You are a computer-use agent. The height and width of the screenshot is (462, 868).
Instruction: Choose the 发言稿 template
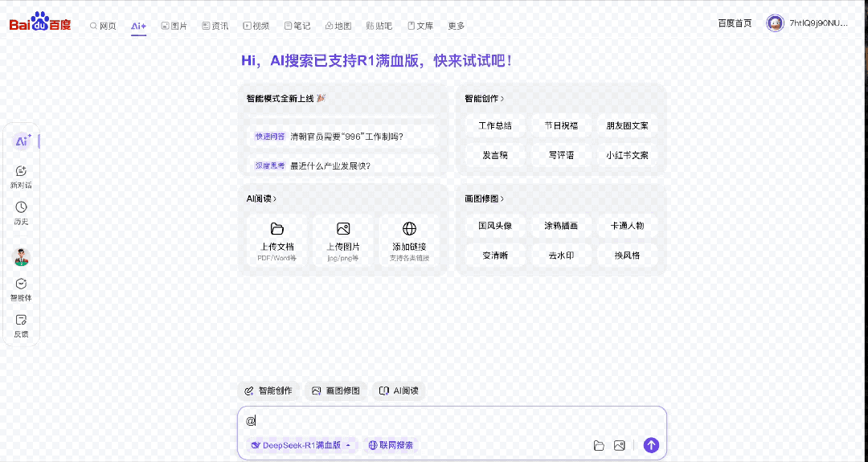click(x=495, y=156)
